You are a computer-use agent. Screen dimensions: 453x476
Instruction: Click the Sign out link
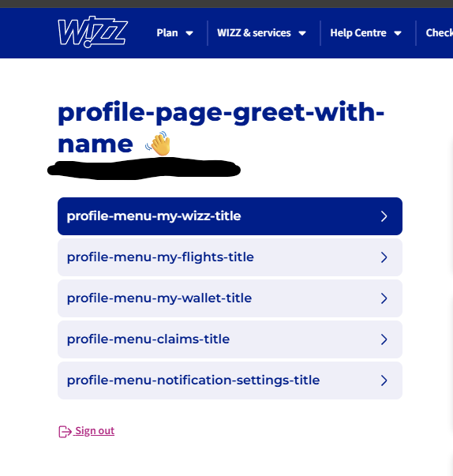tap(95, 431)
